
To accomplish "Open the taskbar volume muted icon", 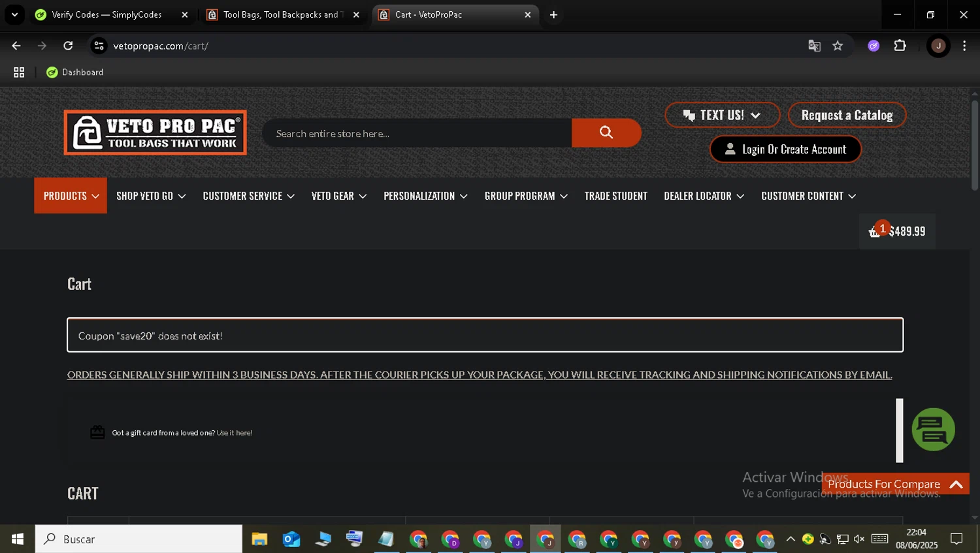I will point(859,539).
